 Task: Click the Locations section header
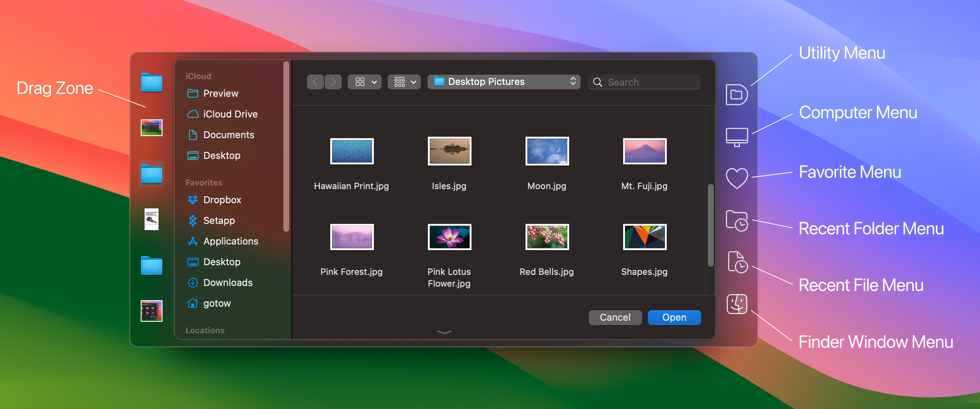(205, 330)
